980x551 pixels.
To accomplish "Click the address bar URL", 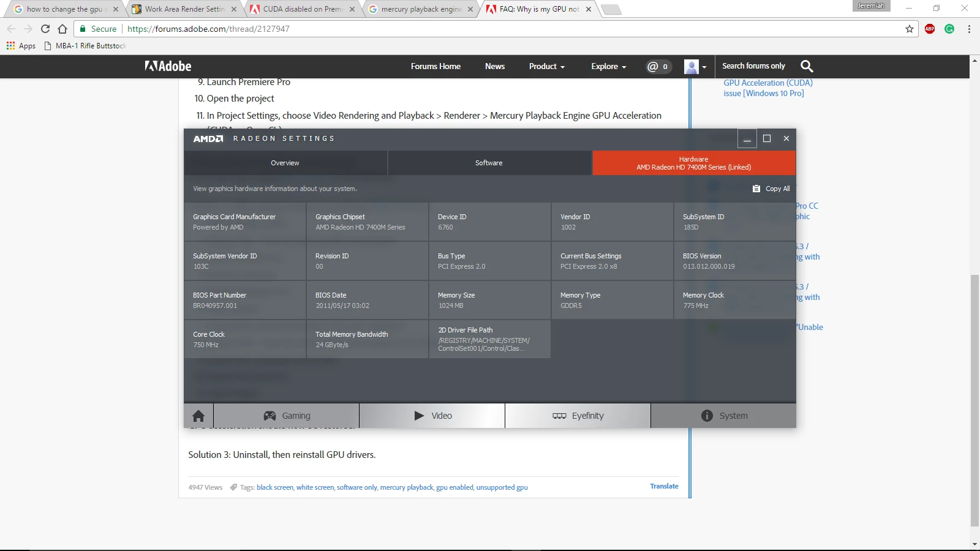I will [208, 29].
